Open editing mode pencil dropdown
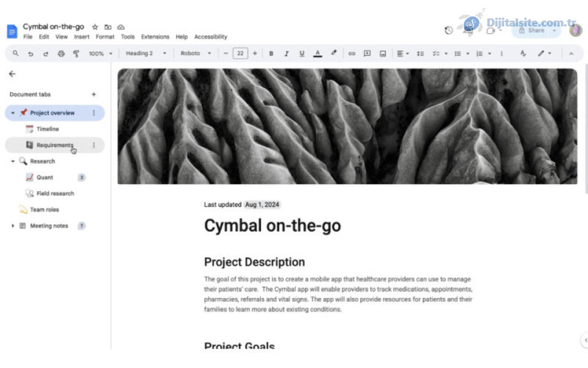The image size is (588, 368). (545, 53)
